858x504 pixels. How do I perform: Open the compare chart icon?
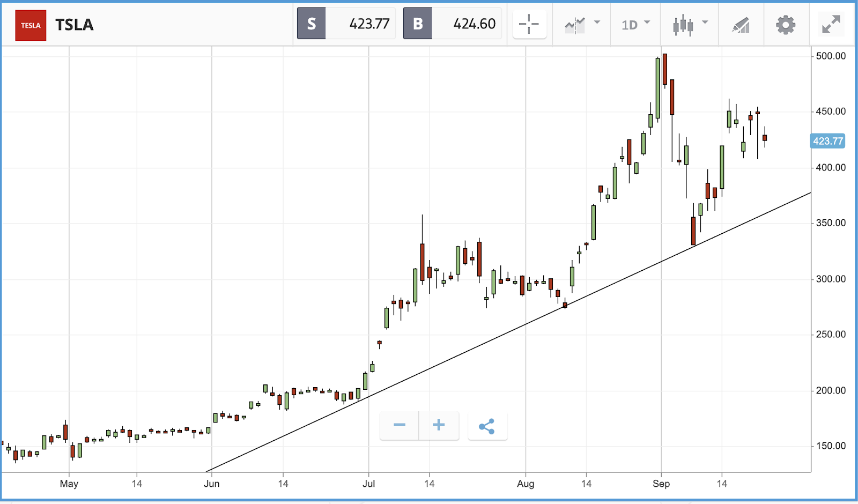[575, 25]
